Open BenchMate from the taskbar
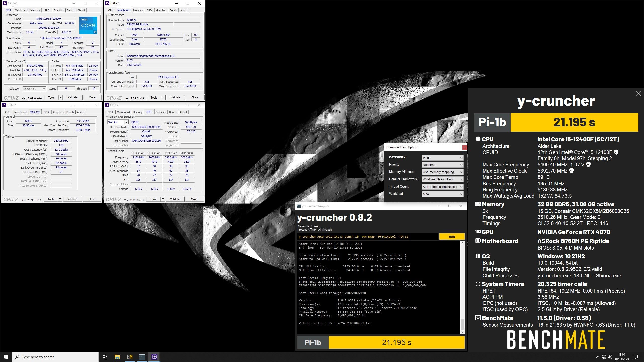 130,357
